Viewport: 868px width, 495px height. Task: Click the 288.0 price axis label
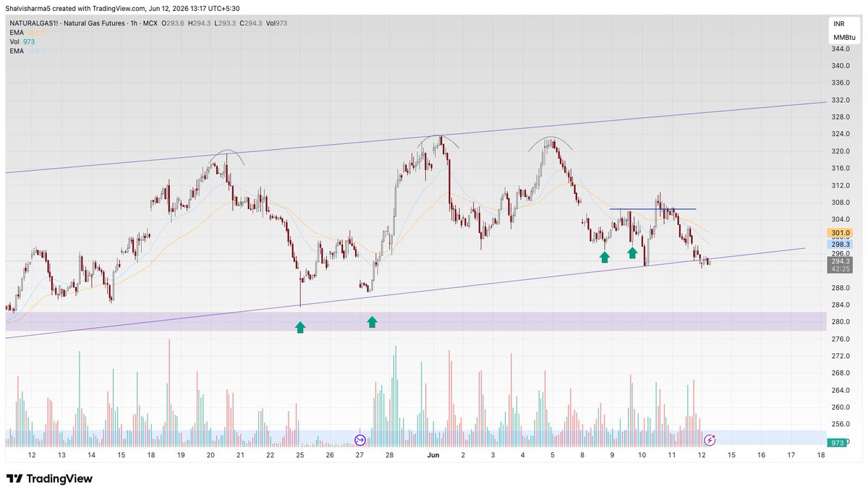(840, 287)
